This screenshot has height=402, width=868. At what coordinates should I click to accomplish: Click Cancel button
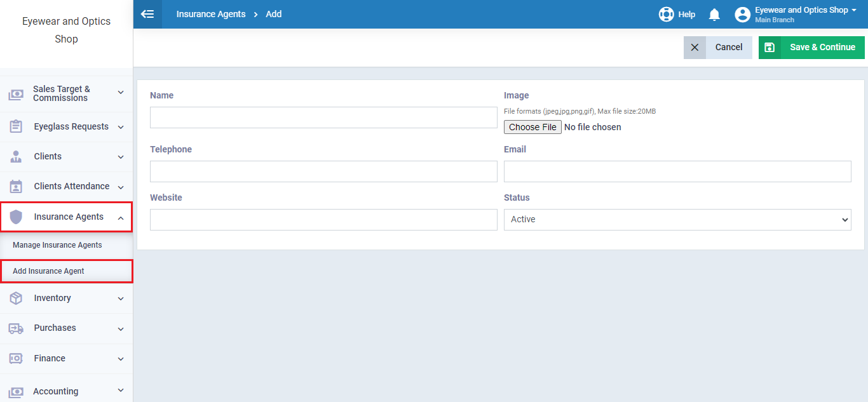[718, 47]
